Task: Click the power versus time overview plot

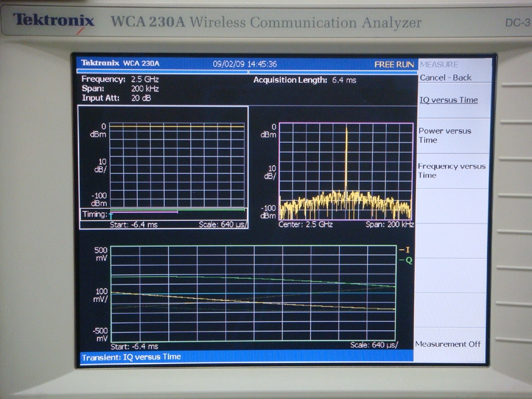Action: [x=177, y=165]
